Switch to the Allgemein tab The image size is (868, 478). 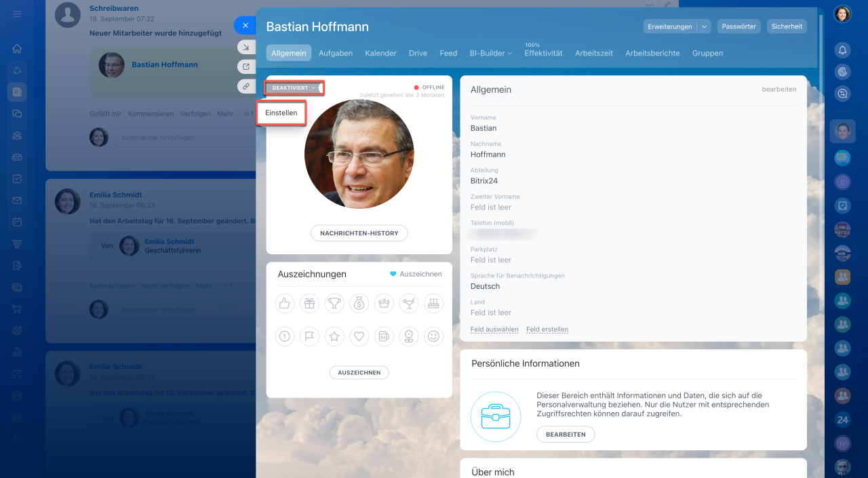click(x=289, y=53)
